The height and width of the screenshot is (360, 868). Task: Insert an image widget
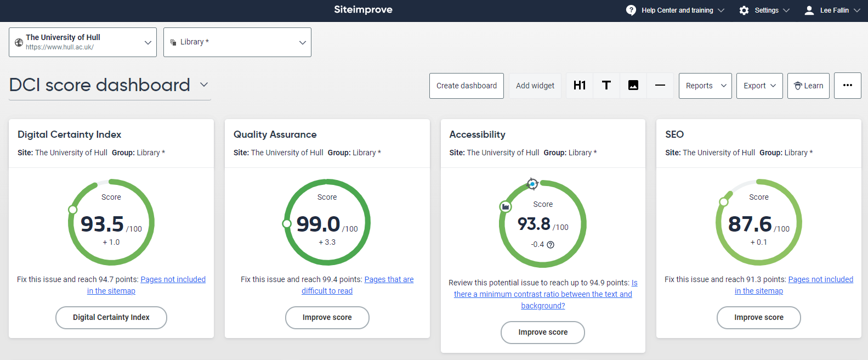(633, 86)
